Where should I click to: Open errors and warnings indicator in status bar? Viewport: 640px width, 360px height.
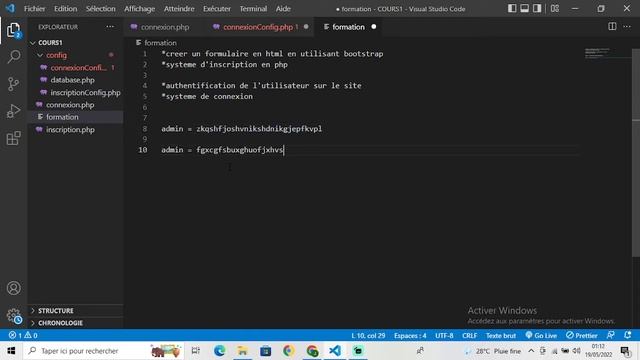[x=23, y=335]
